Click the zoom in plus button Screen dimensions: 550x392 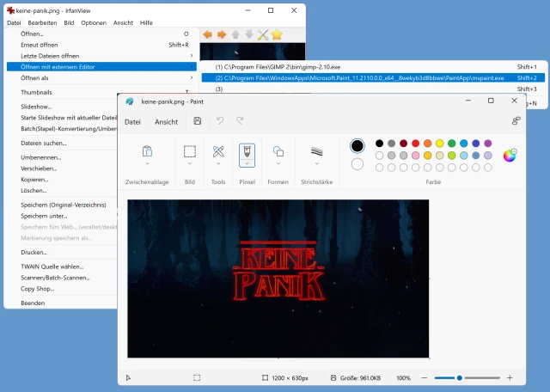(x=510, y=377)
